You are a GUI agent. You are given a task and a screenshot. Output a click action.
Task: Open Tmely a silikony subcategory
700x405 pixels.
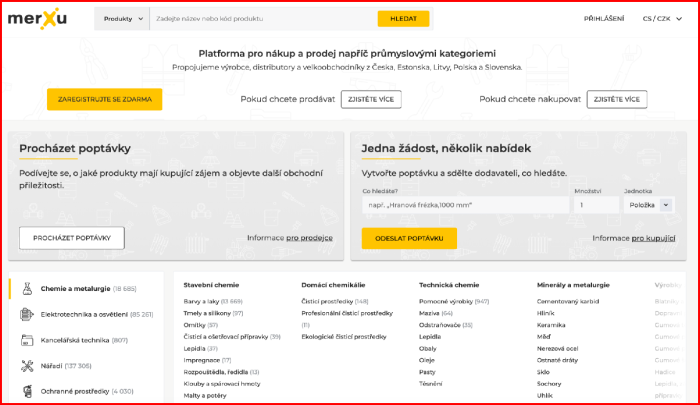point(213,313)
